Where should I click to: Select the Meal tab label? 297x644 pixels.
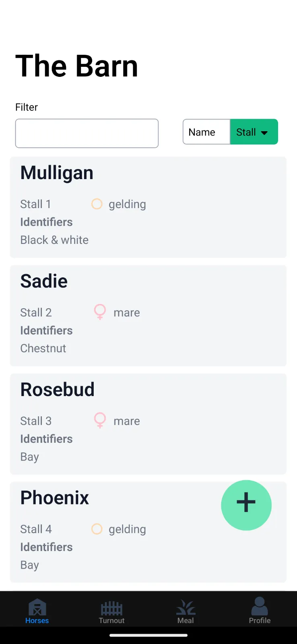coord(186,621)
